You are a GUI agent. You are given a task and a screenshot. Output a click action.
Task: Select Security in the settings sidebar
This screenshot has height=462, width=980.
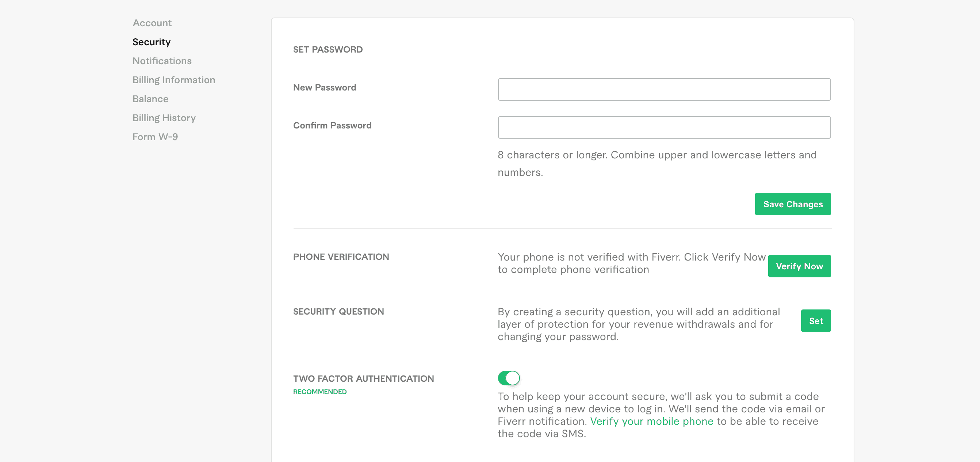tap(152, 42)
